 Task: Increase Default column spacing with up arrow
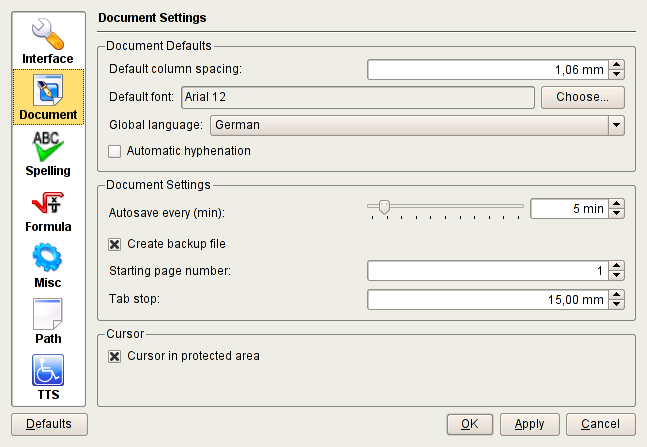click(x=617, y=65)
